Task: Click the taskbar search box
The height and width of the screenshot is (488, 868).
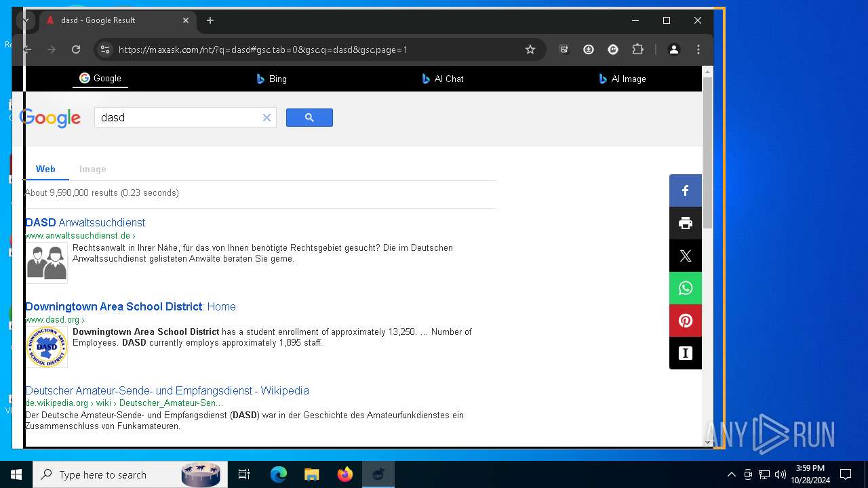Action: [x=129, y=474]
